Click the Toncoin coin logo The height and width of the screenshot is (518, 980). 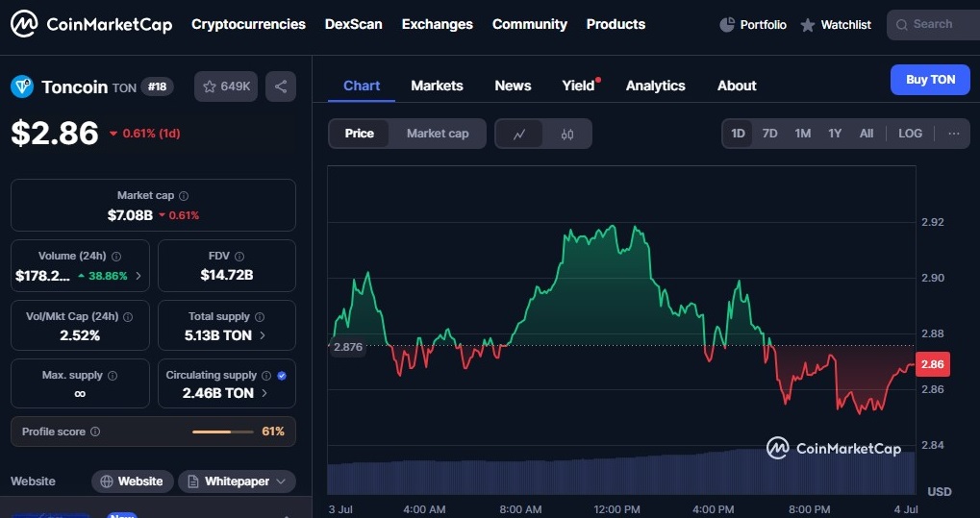tap(22, 86)
